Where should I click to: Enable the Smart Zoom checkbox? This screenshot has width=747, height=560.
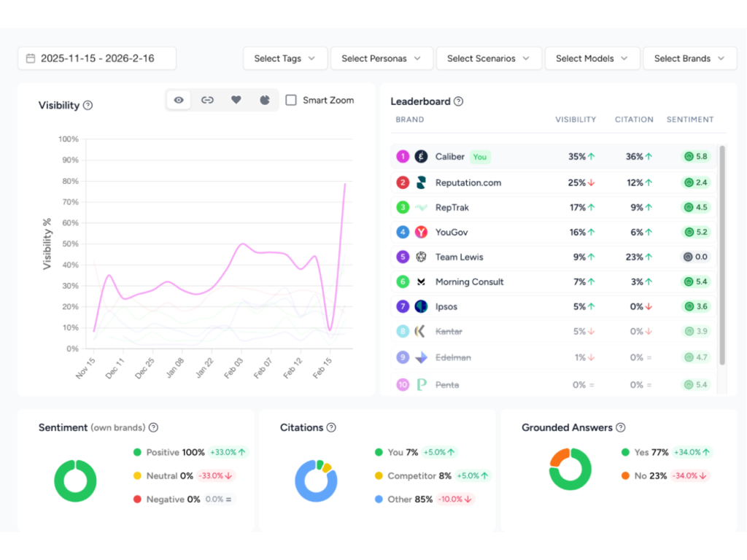click(290, 100)
